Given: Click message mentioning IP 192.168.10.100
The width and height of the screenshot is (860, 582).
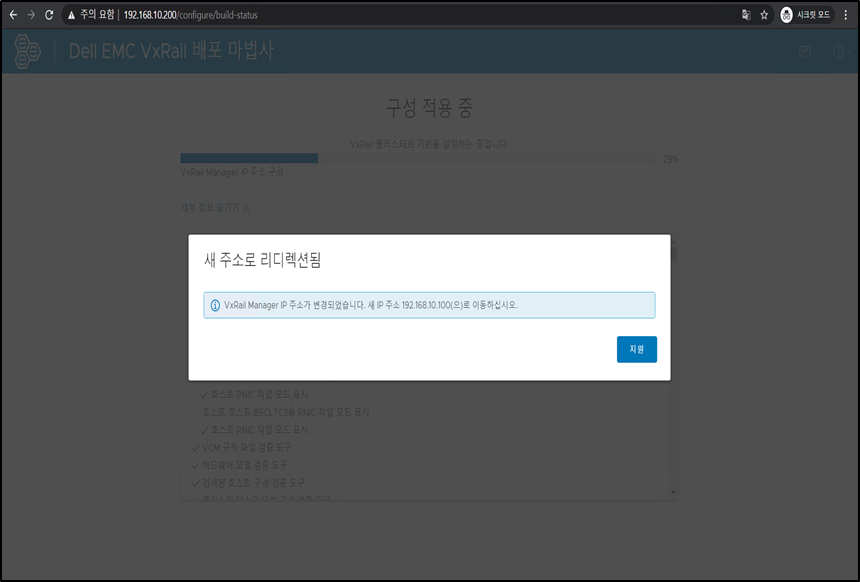Looking at the screenshot, I should pos(429,305).
